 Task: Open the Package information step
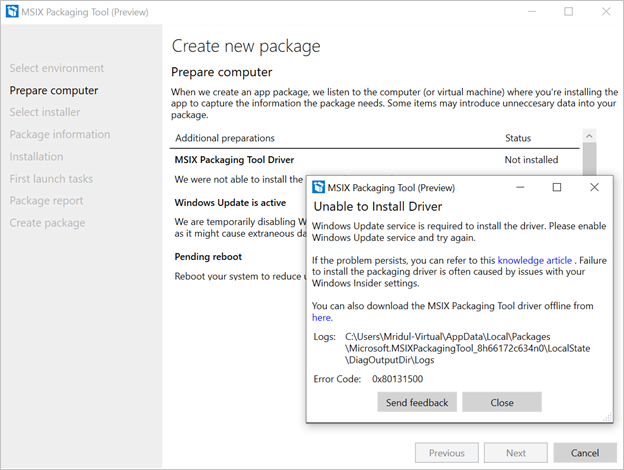click(60, 134)
